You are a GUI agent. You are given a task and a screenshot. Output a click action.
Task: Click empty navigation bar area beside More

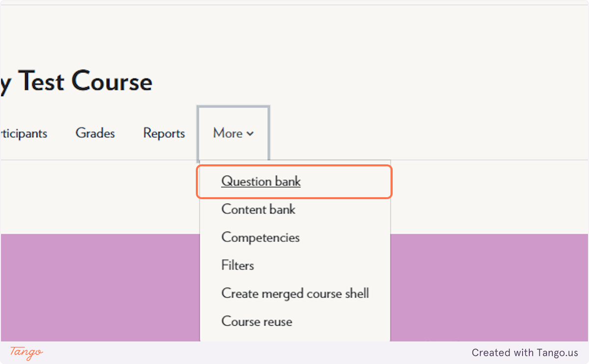pyautogui.click(x=427, y=133)
